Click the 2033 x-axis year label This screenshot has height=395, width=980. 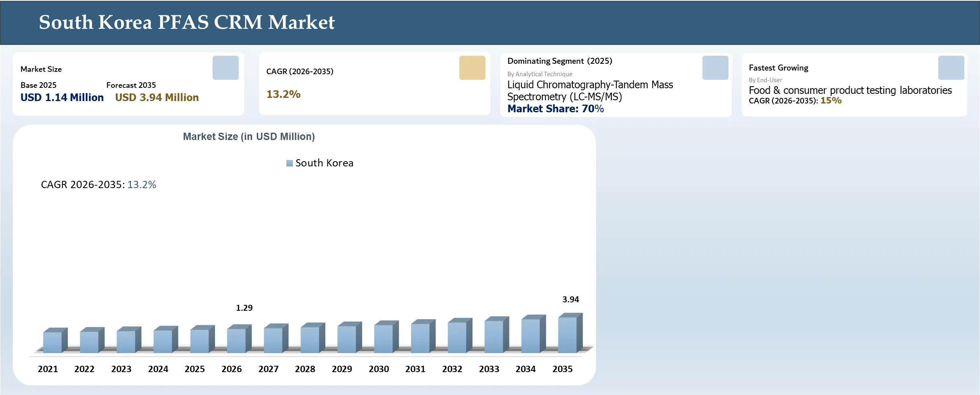[489, 369]
